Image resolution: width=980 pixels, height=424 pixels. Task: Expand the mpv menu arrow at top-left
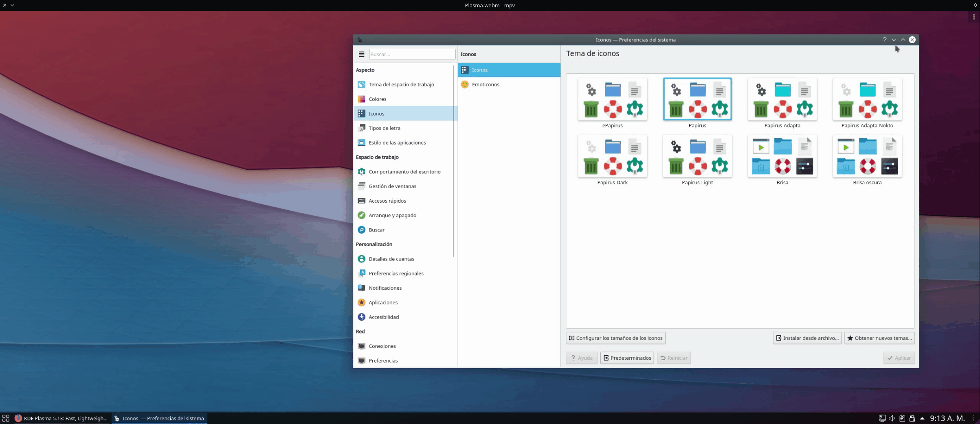pyautogui.click(x=11, y=5)
